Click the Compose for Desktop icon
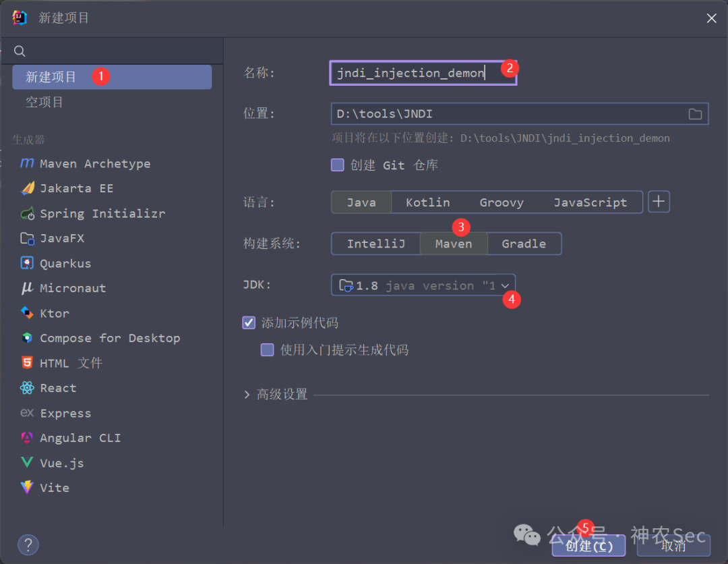The image size is (728, 564). pyautogui.click(x=28, y=338)
